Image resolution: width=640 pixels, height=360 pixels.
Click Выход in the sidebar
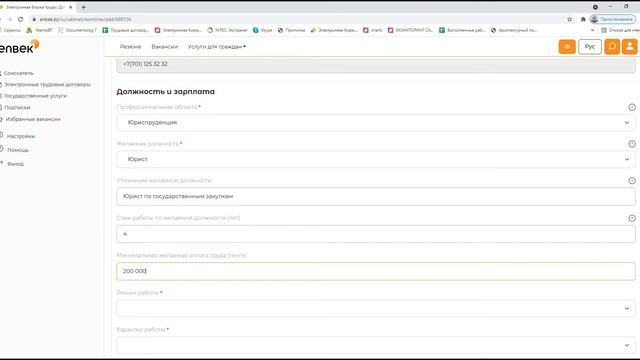(x=15, y=164)
